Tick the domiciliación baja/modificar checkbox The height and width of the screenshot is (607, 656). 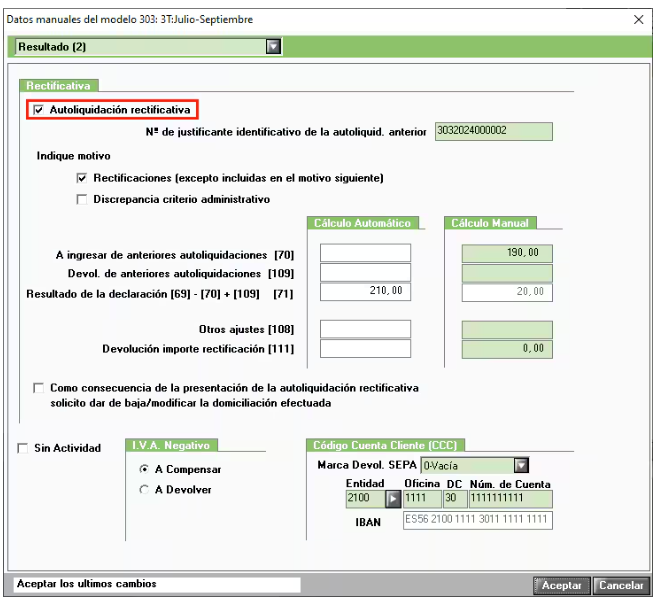coord(39,388)
